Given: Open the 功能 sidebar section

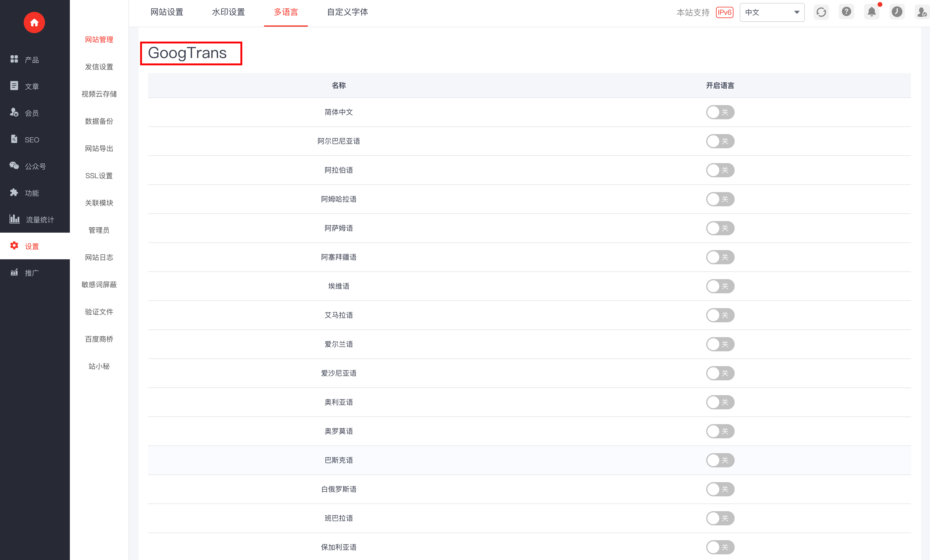Looking at the screenshot, I should coord(35,193).
